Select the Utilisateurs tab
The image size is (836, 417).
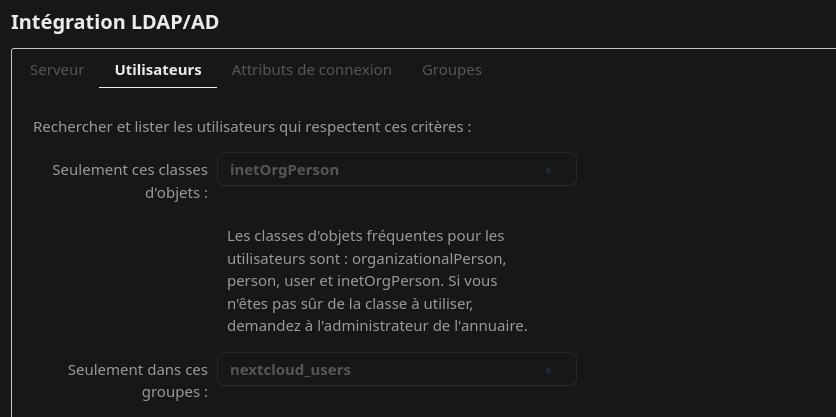[158, 70]
